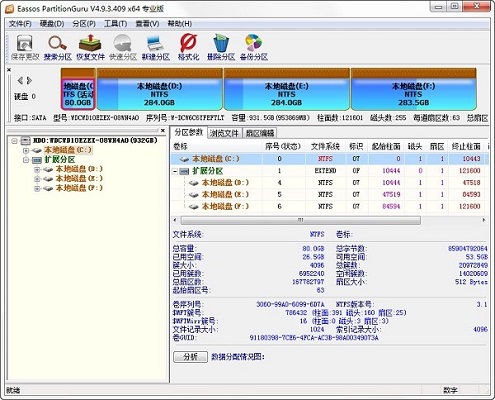Click the 扩展分区 icon in the table row
This screenshot has height=400, width=495.
tap(184, 171)
